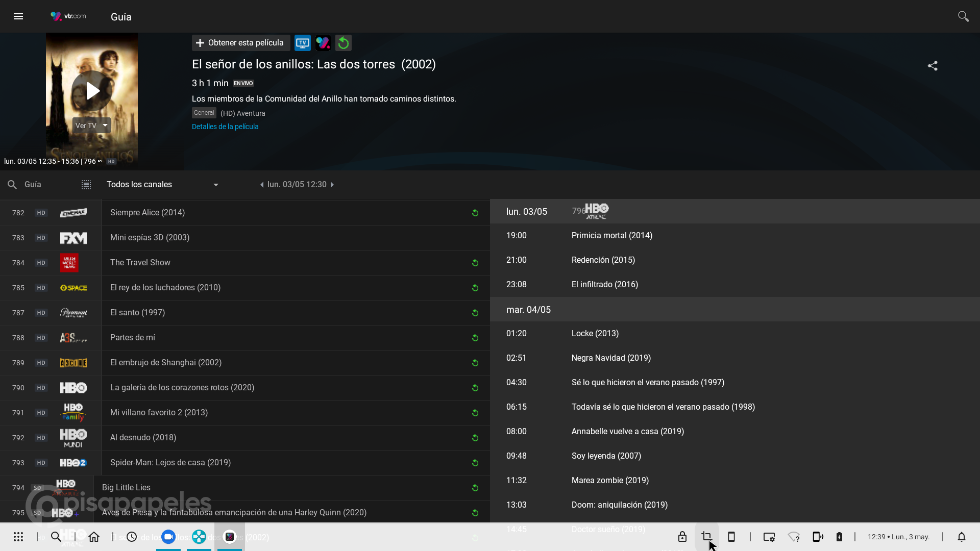Image resolution: width=980 pixels, height=551 pixels.
Task: Open the hamburger menu
Action: tap(18, 16)
